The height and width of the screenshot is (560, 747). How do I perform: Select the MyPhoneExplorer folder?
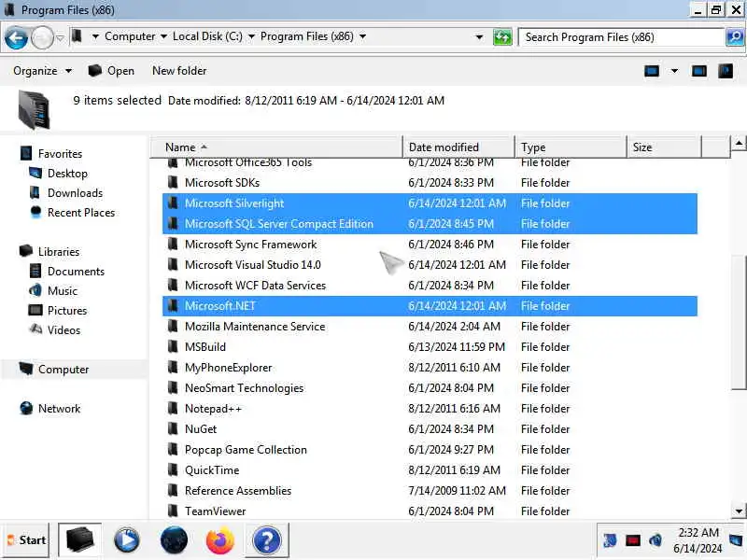pos(430,367)
